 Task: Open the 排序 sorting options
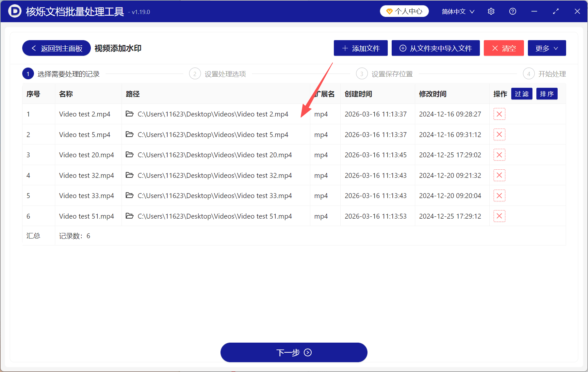pyautogui.click(x=547, y=94)
